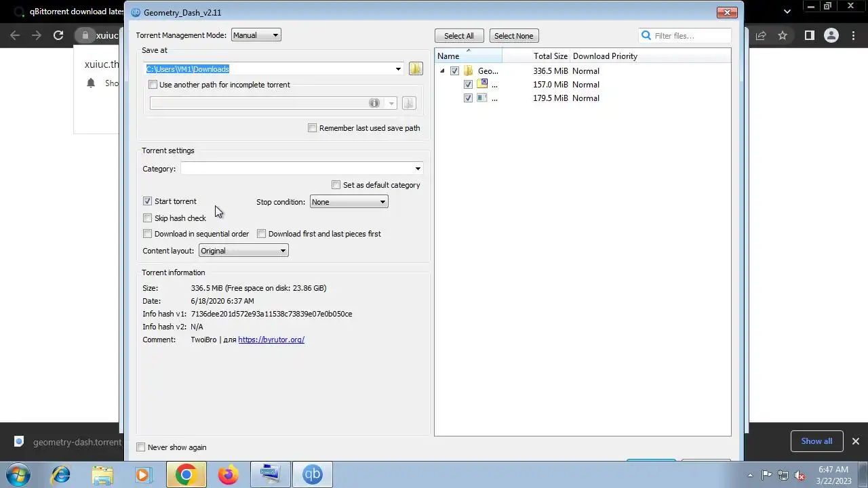Sort by Download Priority column
868x488 pixels.
(605, 56)
